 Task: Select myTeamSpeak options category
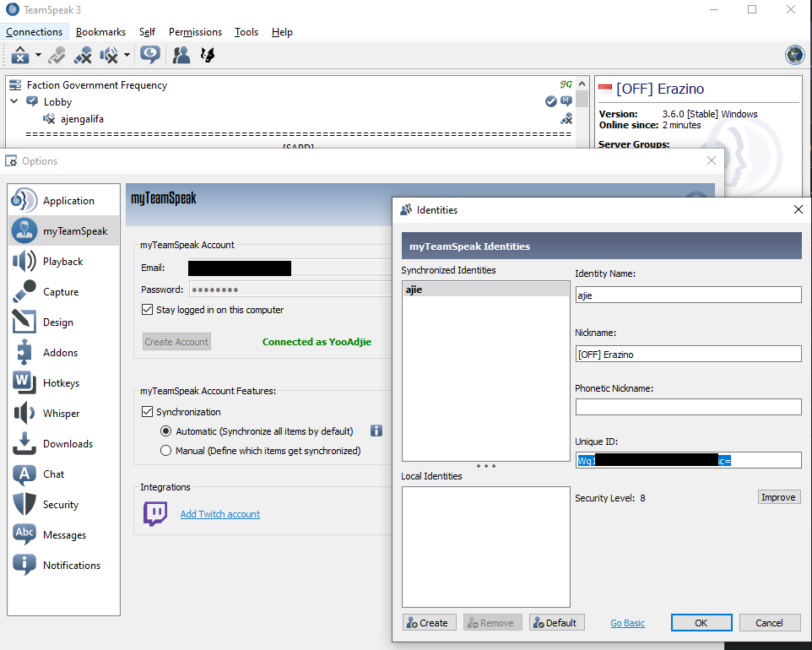point(63,231)
